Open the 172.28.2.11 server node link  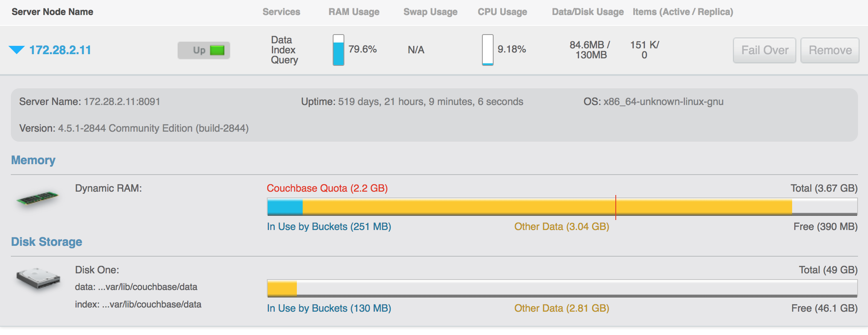[x=60, y=50]
